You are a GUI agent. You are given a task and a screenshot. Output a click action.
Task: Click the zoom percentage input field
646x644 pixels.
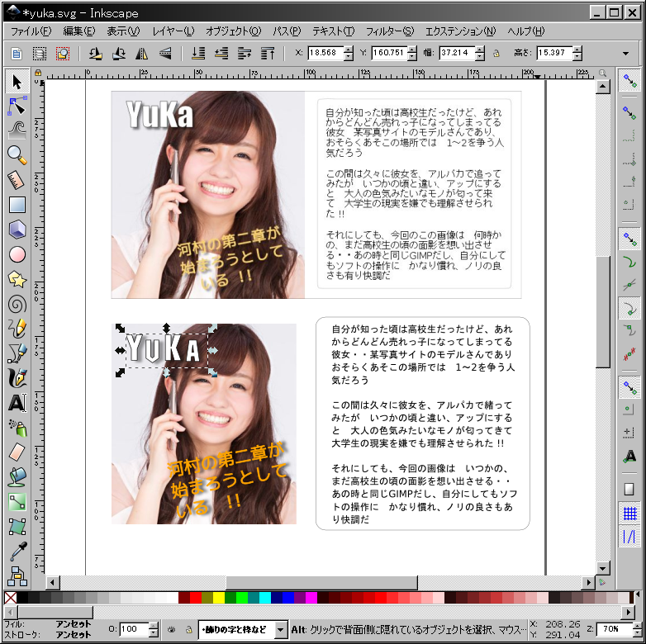click(x=614, y=629)
